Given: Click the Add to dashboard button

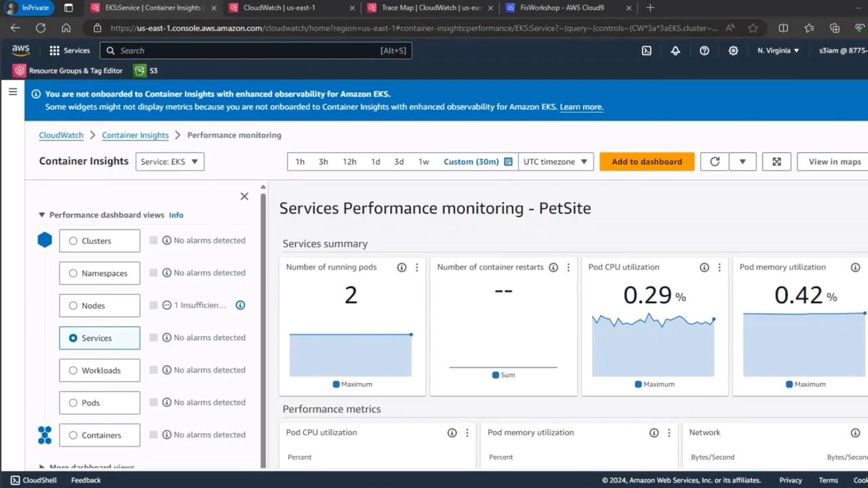Looking at the screenshot, I should point(646,162).
